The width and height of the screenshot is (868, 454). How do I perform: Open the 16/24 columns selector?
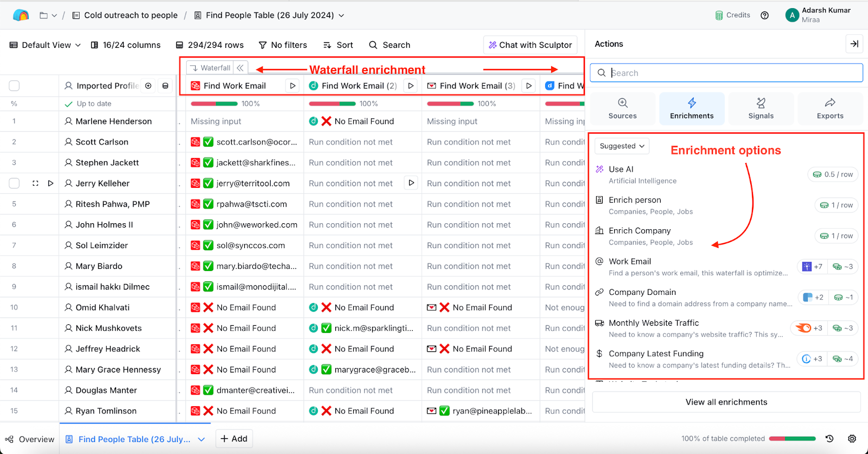pyautogui.click(x=125, y=45)
